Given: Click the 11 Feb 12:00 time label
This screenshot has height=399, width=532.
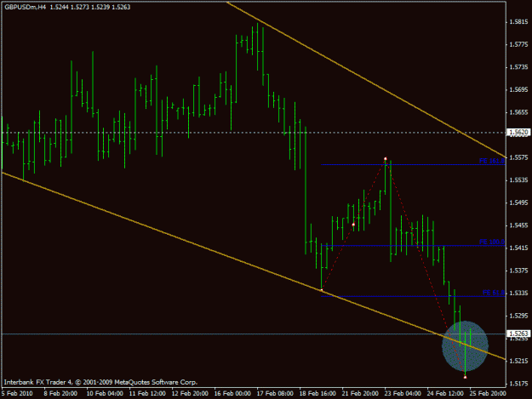Looking at the screenshot, I should tap(147, 394).
